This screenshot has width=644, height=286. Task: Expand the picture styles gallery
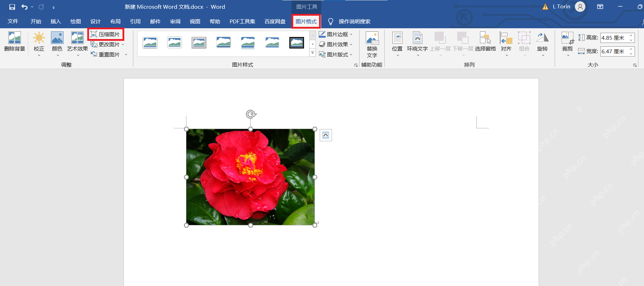[x=313, y=53]
